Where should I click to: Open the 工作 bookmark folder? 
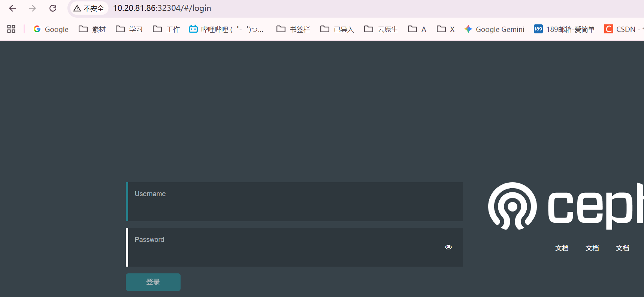(166, 29)
